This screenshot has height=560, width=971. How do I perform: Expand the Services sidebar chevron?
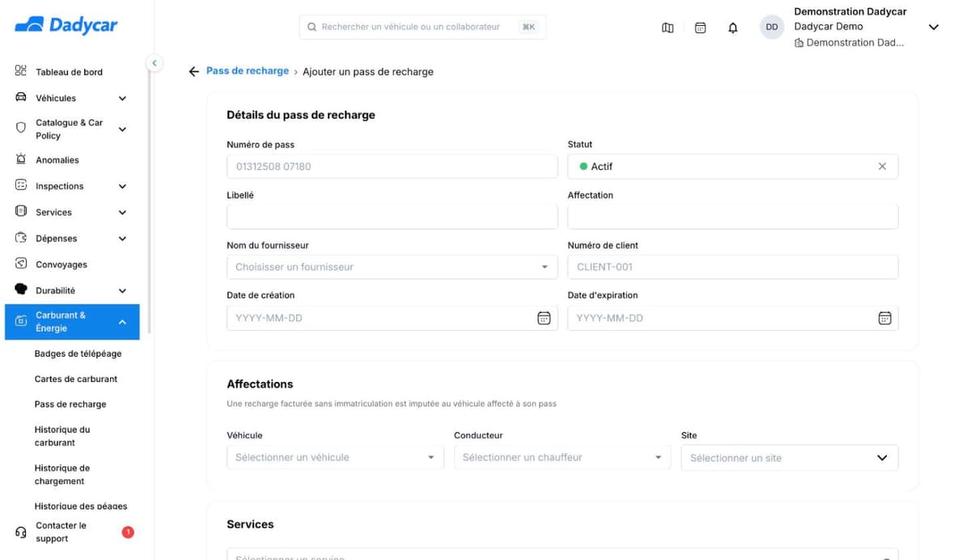click(x=122, y=212)
